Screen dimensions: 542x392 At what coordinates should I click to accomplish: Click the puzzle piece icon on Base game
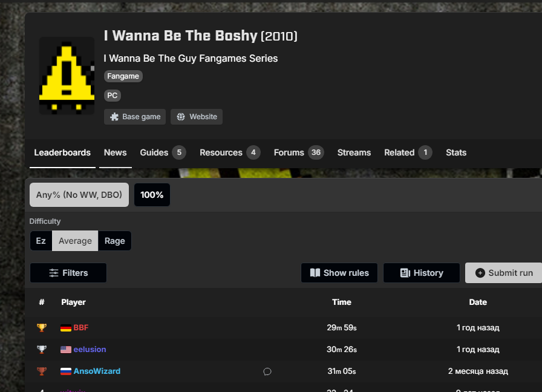[x=114, y=117]
